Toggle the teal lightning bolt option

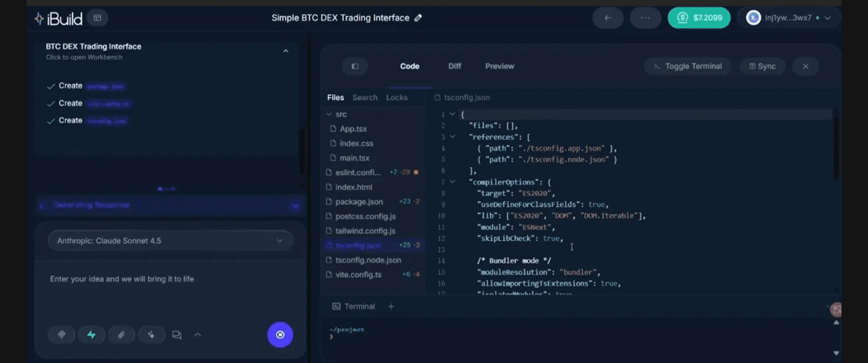pos(91,334)
